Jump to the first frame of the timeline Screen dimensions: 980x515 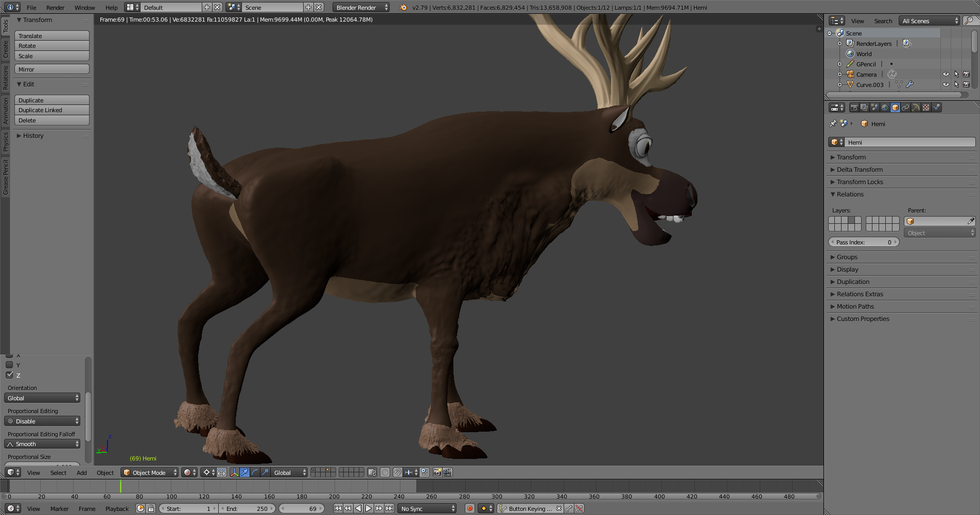click(x=338, y=508)
